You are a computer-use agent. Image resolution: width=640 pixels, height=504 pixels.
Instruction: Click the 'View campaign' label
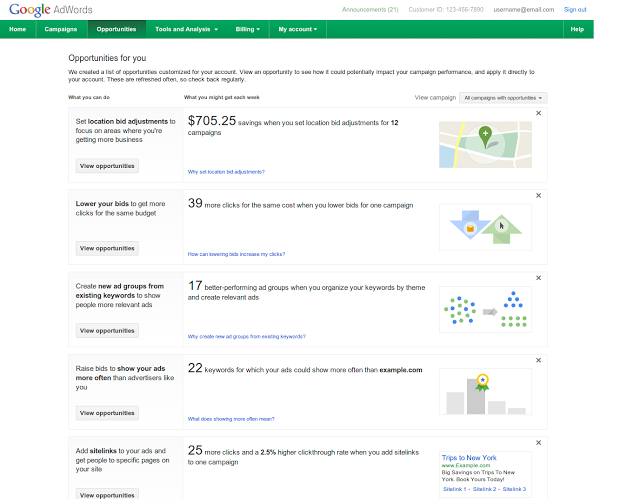(435, 98)
